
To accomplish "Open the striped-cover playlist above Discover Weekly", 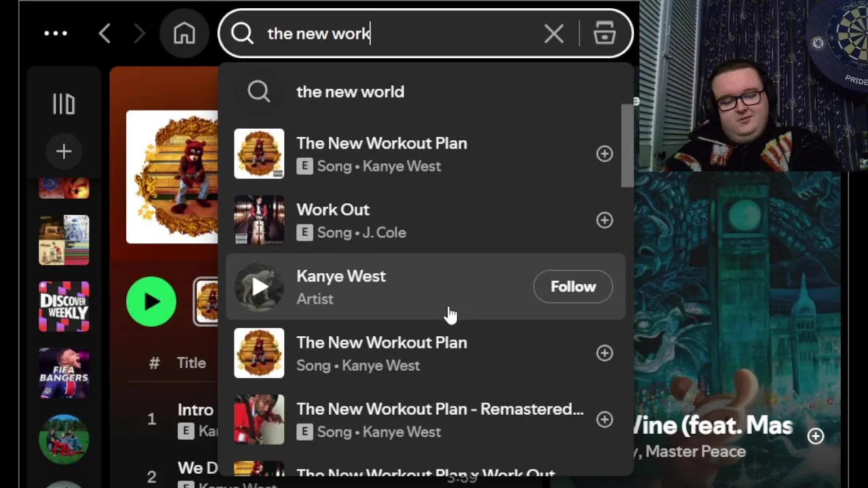I will coord(64,240).
